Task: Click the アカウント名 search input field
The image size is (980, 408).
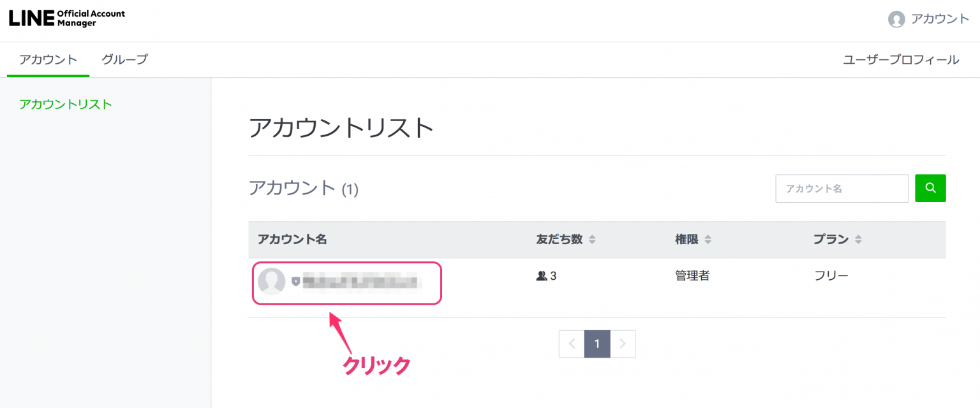Action: coord(842,189)
